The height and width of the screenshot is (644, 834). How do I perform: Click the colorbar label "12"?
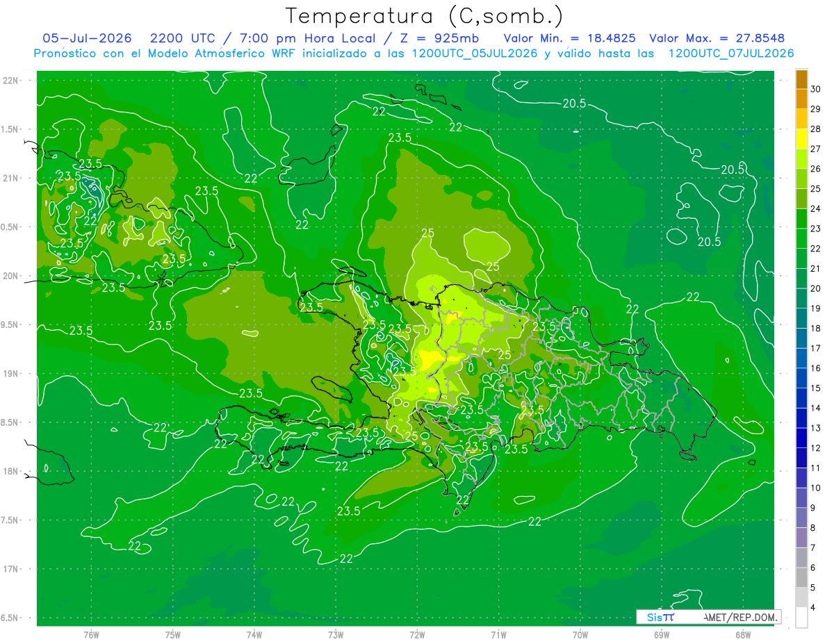point(816,448)
